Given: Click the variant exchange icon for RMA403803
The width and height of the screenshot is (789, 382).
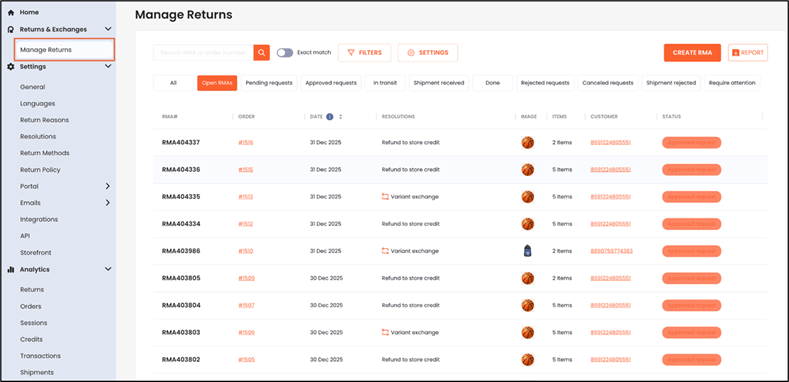Looking at the screenshot, I should (385, 332).
